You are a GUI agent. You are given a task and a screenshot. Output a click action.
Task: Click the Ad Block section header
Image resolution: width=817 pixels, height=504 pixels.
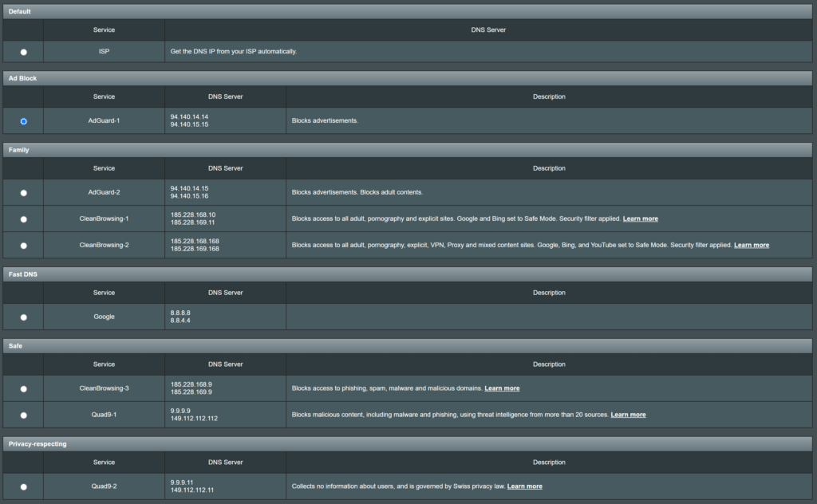(408, 78)
